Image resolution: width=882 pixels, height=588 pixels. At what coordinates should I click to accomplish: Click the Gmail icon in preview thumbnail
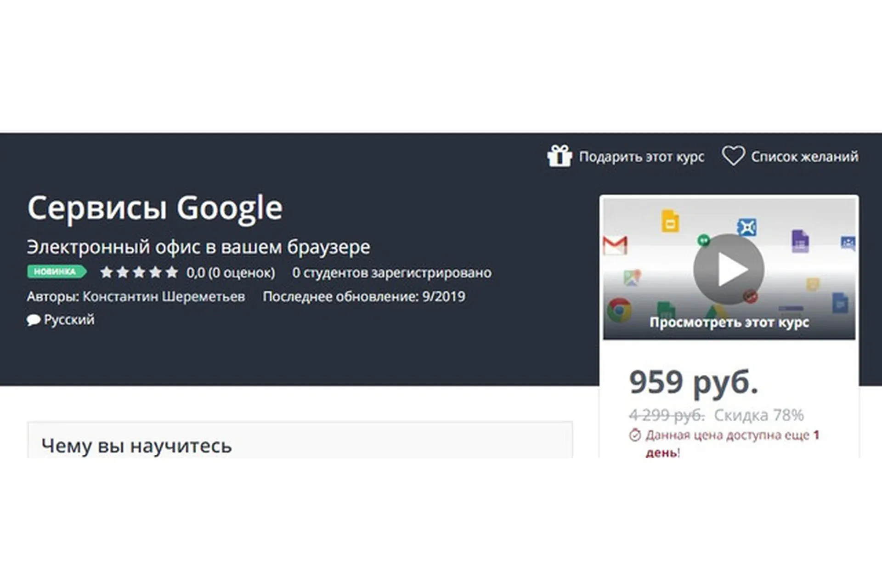pyautogui.click(x=615, y=245)
